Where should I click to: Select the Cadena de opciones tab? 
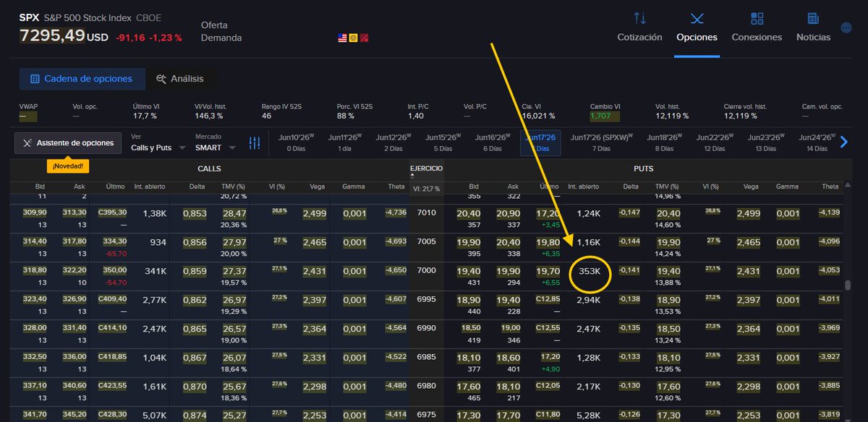pyautogui.click(x=82, y=79)
